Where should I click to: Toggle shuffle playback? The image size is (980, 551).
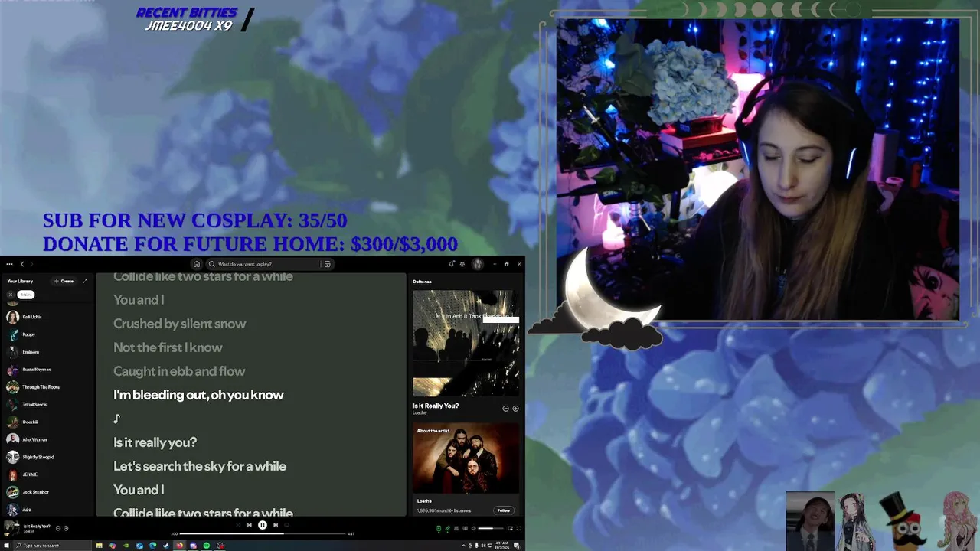pyautogui.click(x=238, y=525)
